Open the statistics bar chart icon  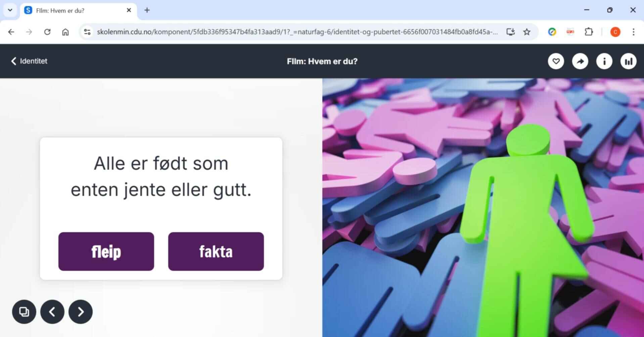click(628, 61)
